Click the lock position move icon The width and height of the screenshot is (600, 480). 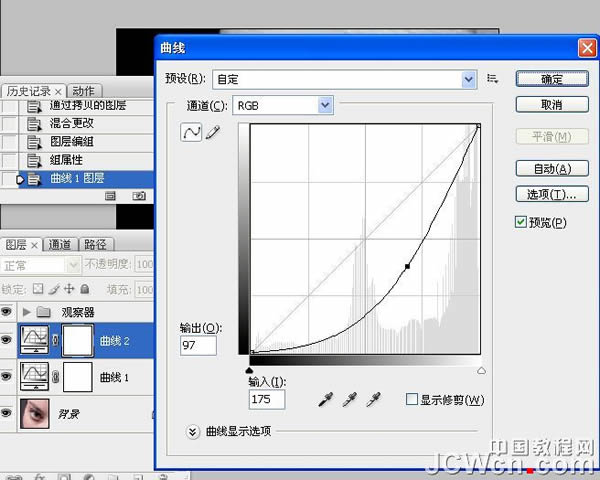69,289
